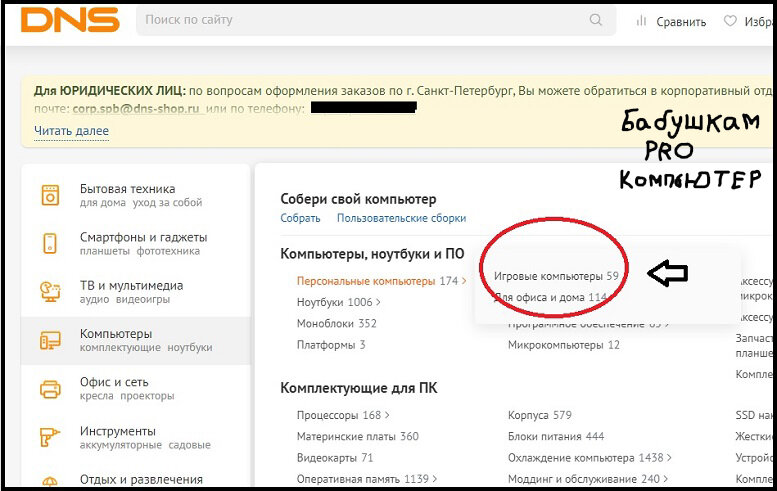Open Оперативная память 1139 link

363,479
